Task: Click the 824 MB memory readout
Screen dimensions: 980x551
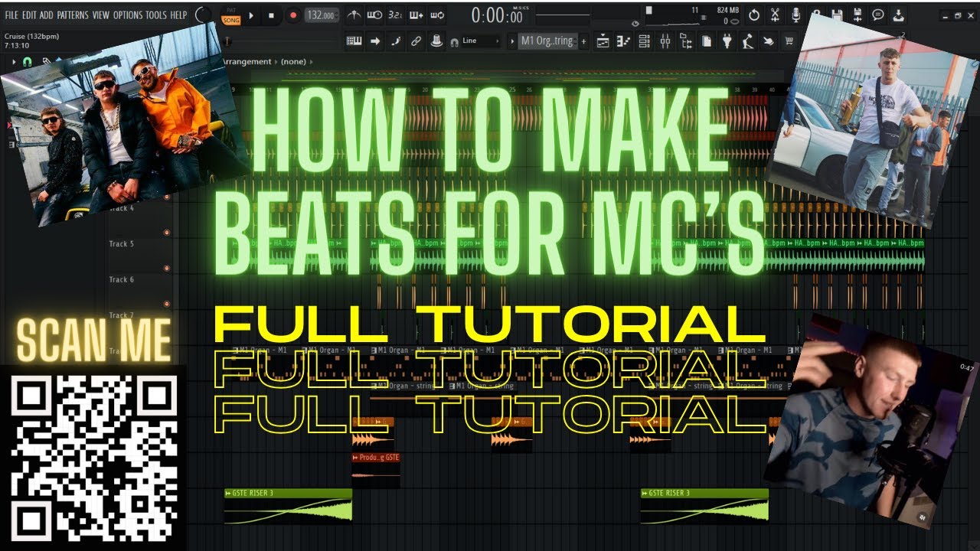Action: click(727, 10)
